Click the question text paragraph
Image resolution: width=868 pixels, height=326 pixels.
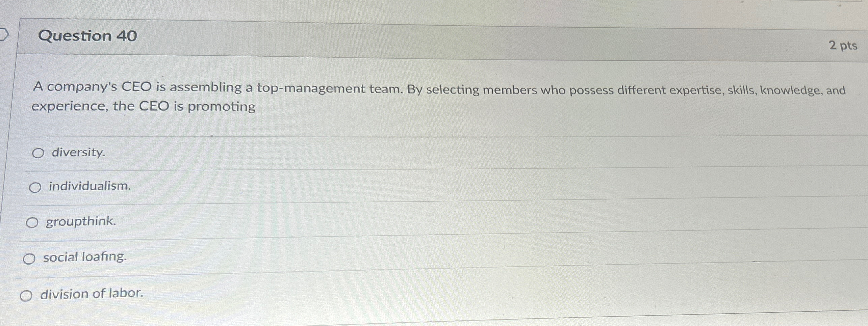click(x=405, y=96)
